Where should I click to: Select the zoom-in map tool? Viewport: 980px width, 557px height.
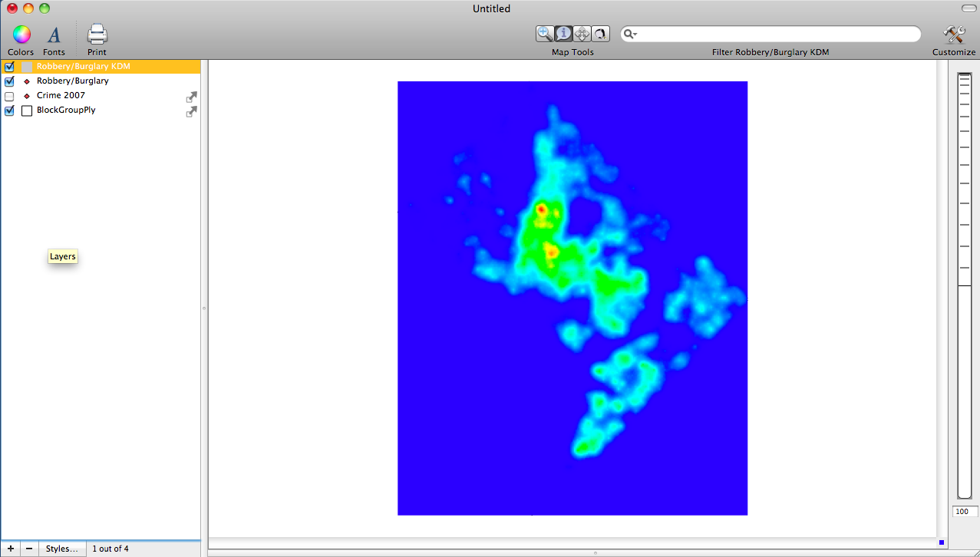(545, 33)
